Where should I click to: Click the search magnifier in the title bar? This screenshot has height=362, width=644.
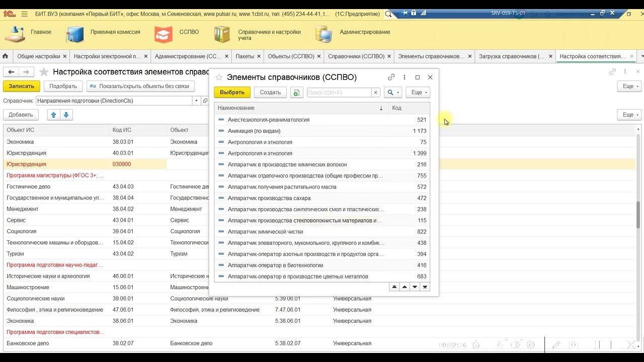[388, 14]
